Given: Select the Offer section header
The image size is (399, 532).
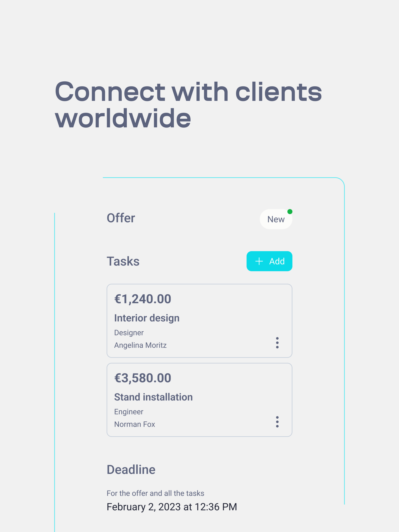Looking at the screenshot, I should pyautogui.click(x=121, y=218).
